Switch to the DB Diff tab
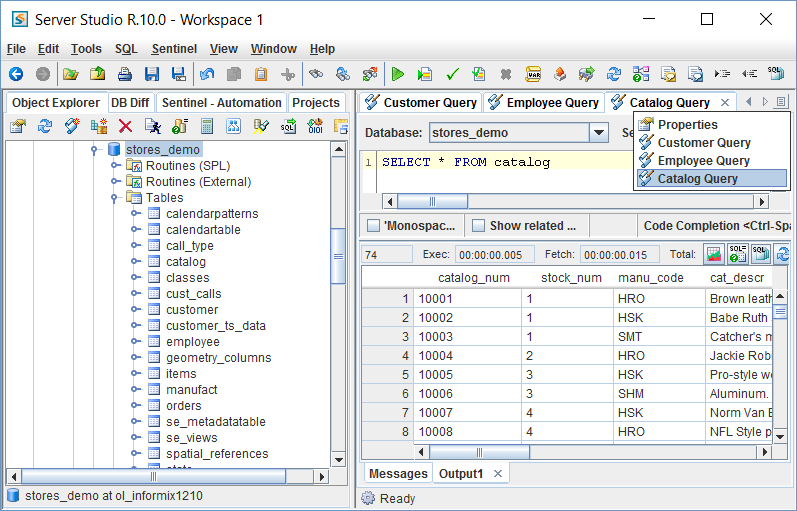 (130, 102)
